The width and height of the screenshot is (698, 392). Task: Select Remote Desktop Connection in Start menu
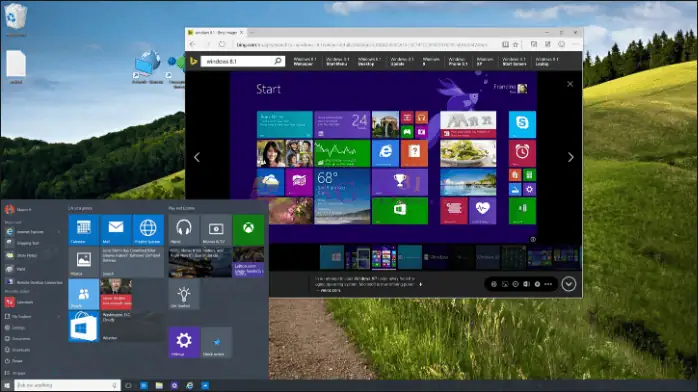pyautogui.click(x=33, y=282)
